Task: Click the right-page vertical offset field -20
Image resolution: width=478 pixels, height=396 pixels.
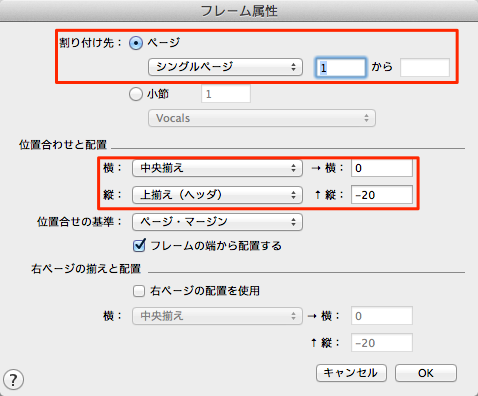Action: pyautogui.click(x=382, y=343)
